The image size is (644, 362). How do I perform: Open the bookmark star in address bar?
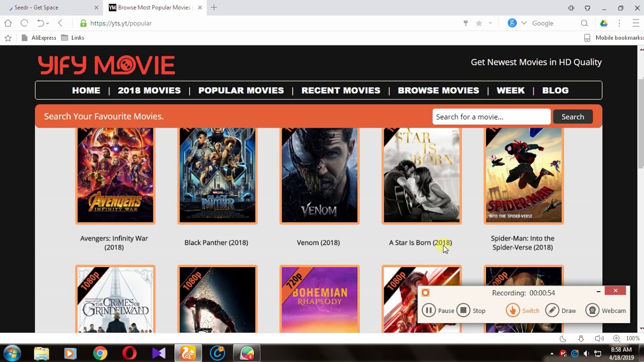(479, 23)
